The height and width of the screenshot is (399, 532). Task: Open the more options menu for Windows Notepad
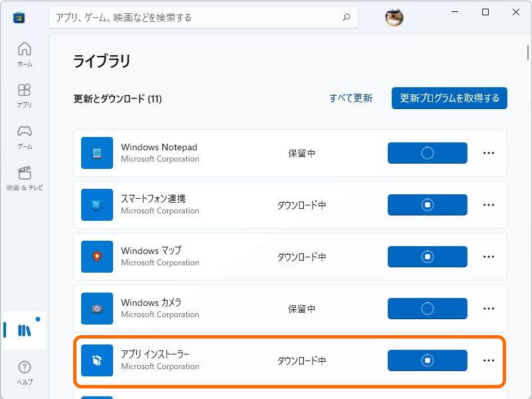[489, 153]
